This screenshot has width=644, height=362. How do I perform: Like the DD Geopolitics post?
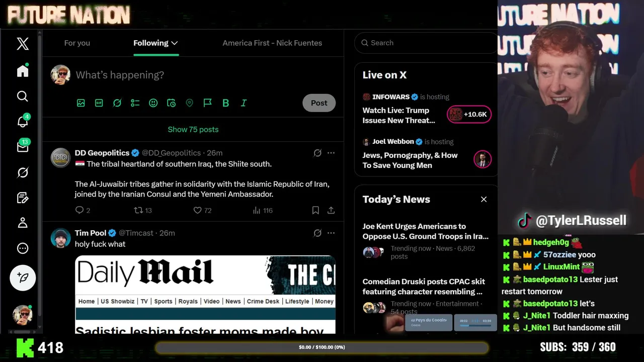coord(203,210)
